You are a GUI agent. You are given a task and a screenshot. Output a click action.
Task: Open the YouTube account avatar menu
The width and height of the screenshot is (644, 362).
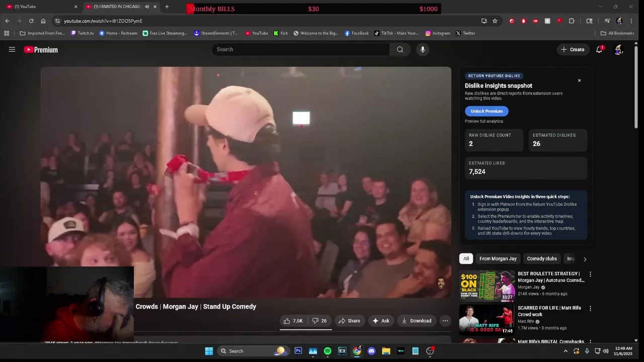[x=619, y=49]
